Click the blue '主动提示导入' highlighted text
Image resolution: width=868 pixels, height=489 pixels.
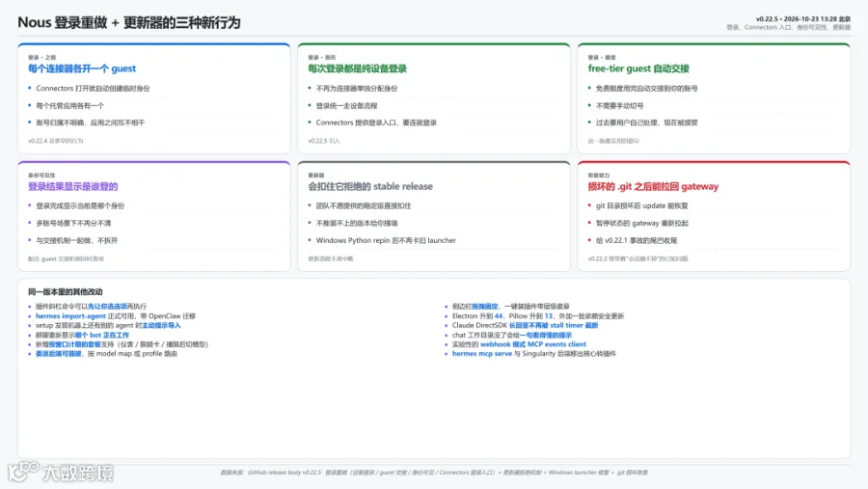(161, 326)
